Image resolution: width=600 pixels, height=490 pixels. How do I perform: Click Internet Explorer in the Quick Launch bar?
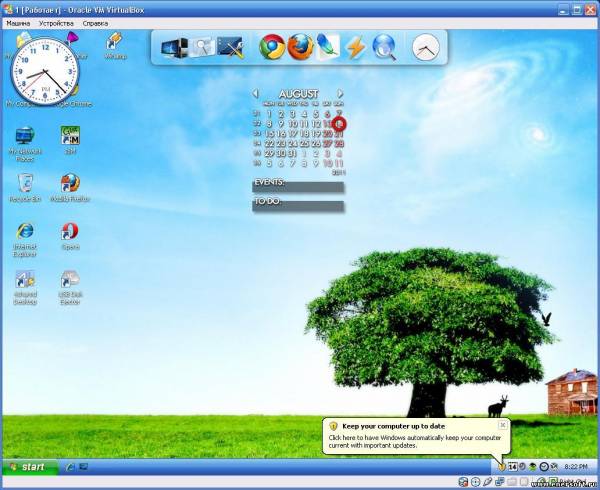pos(70,467)
